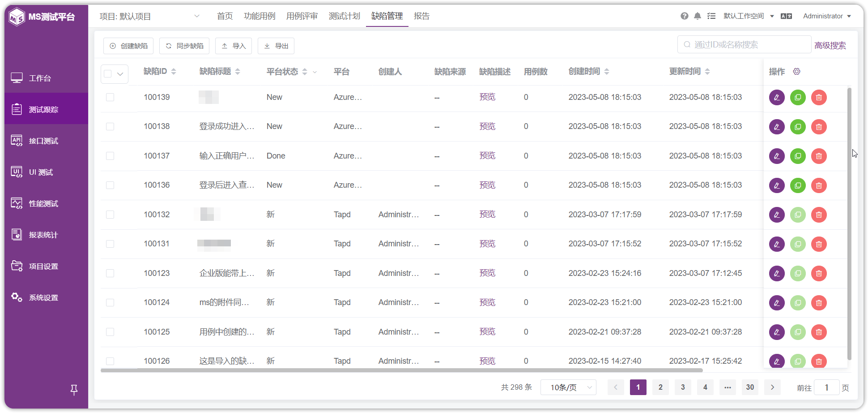Open the 平台状态 filter chevron

pyautogui.click(x=315, y=72)
